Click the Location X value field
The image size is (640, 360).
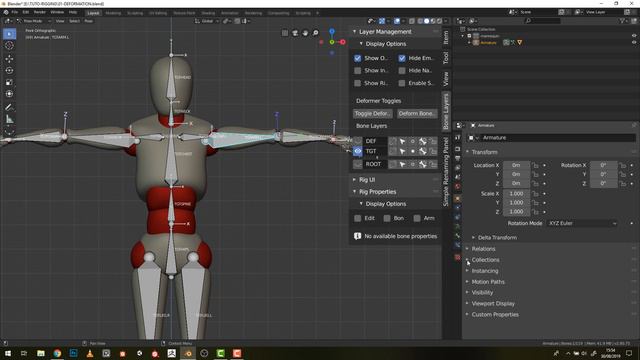(x=516, y=165)
